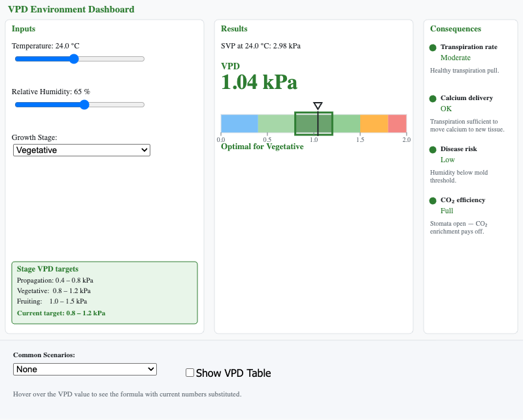Click the 'Humidity below mold threshold.' description

(x=459, y=176)
